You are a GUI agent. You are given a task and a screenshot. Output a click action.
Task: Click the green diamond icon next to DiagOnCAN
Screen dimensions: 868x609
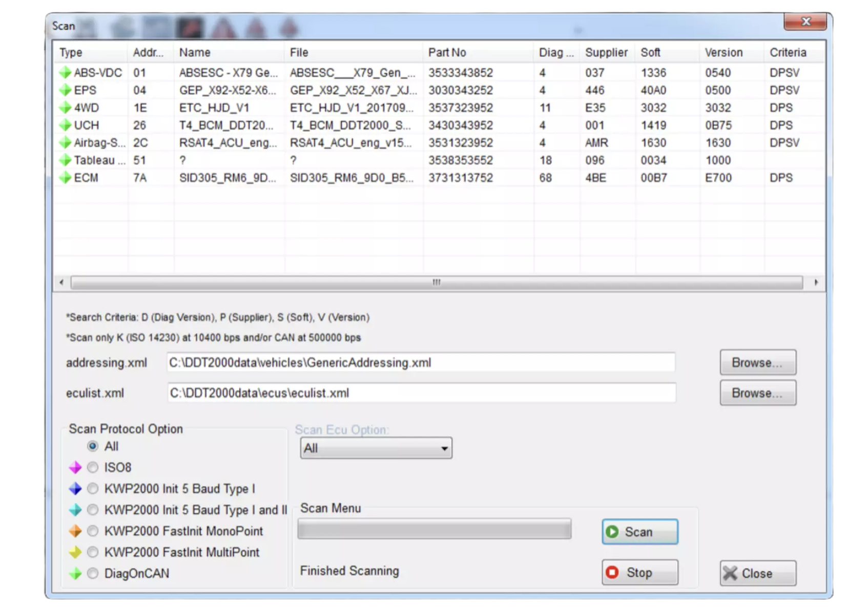(x=75, y=573)
